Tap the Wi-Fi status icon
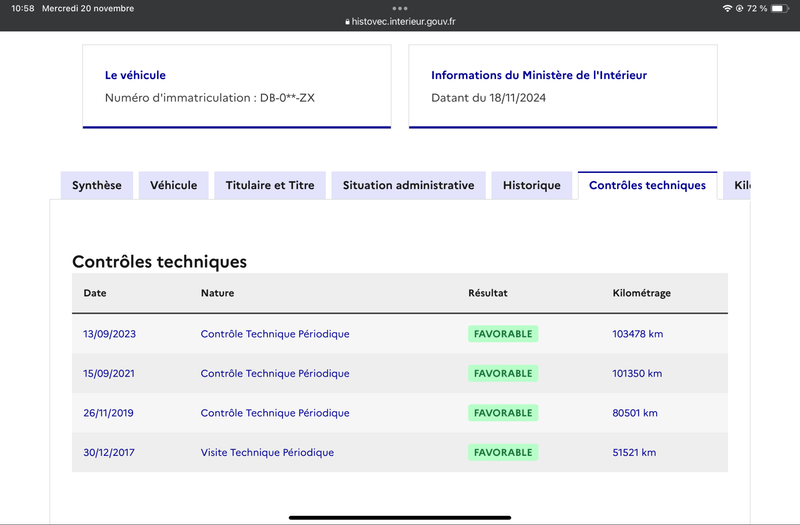Viewport: 800px width, 525px height. [727, 8]
